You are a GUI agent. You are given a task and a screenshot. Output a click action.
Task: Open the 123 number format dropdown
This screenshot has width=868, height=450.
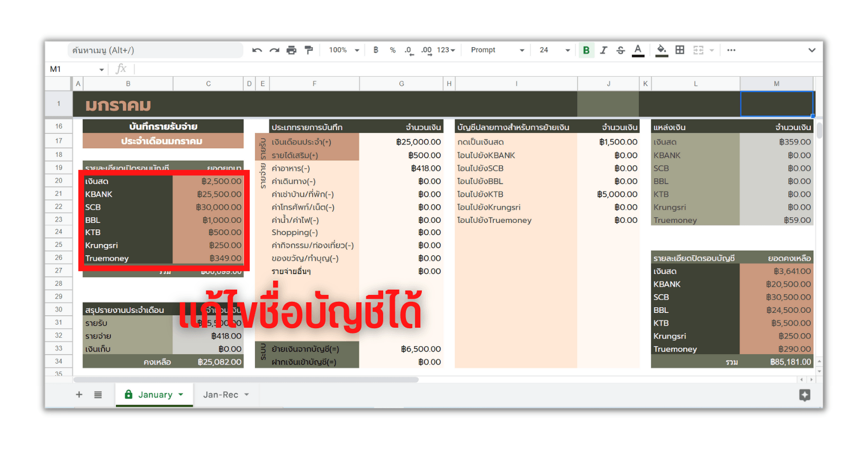click(446, 50)
